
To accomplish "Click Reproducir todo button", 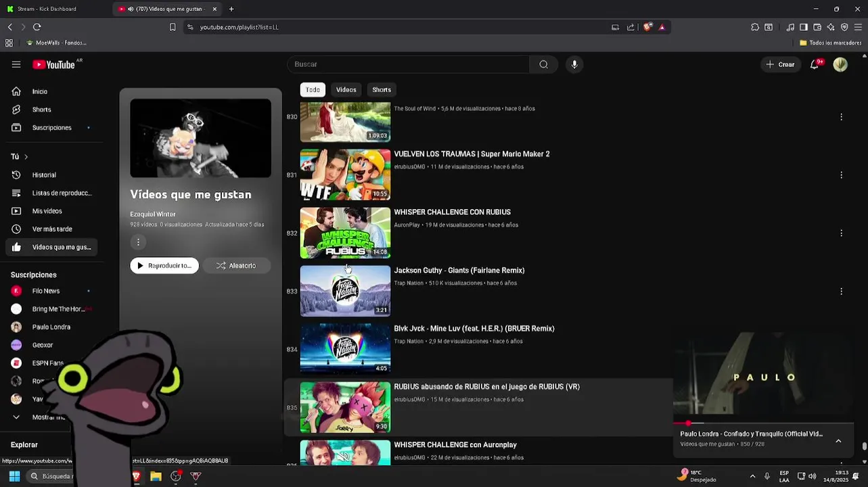I will click(164, 266).
